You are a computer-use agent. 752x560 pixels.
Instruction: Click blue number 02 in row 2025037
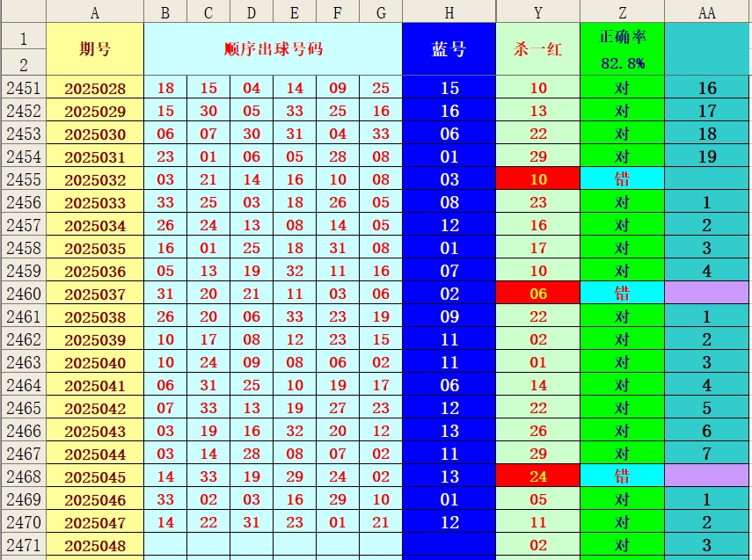449,294
